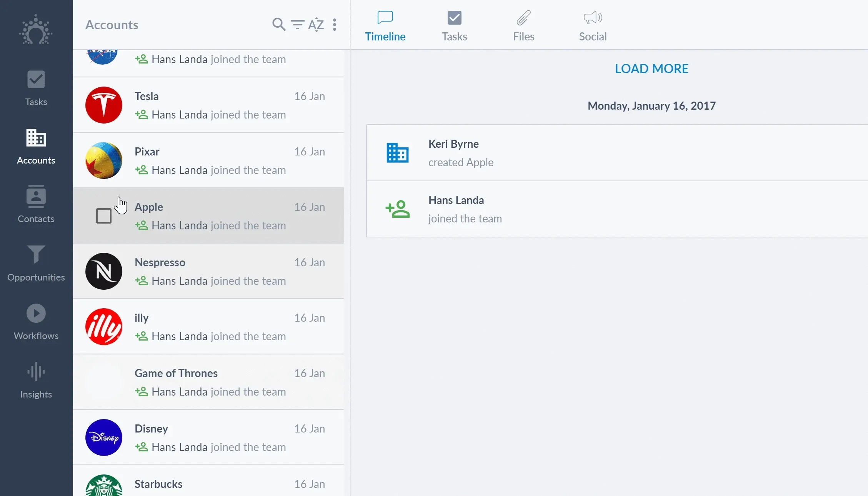Open Insights in the sidebar
The image size is (868, 496).
36,381
